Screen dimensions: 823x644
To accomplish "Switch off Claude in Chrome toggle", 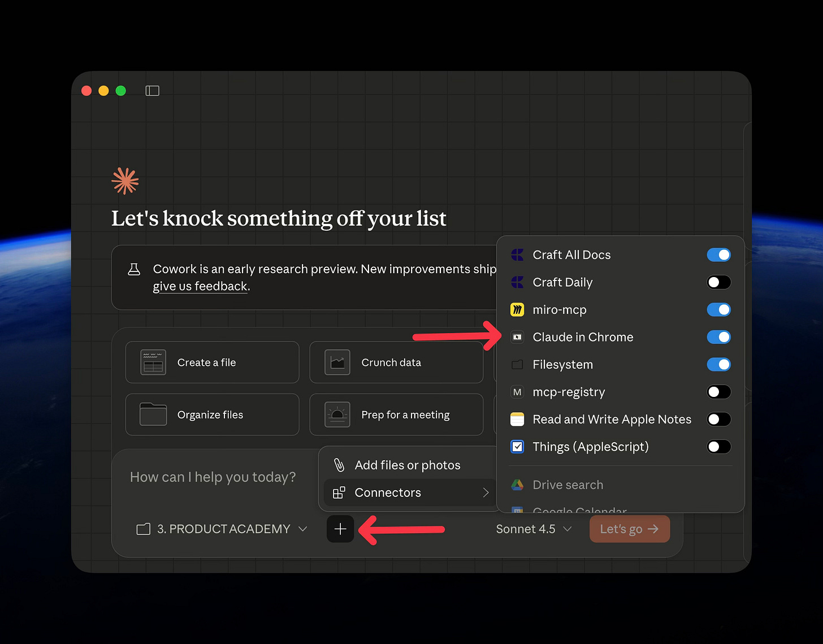I will click(x=719, y=337).
